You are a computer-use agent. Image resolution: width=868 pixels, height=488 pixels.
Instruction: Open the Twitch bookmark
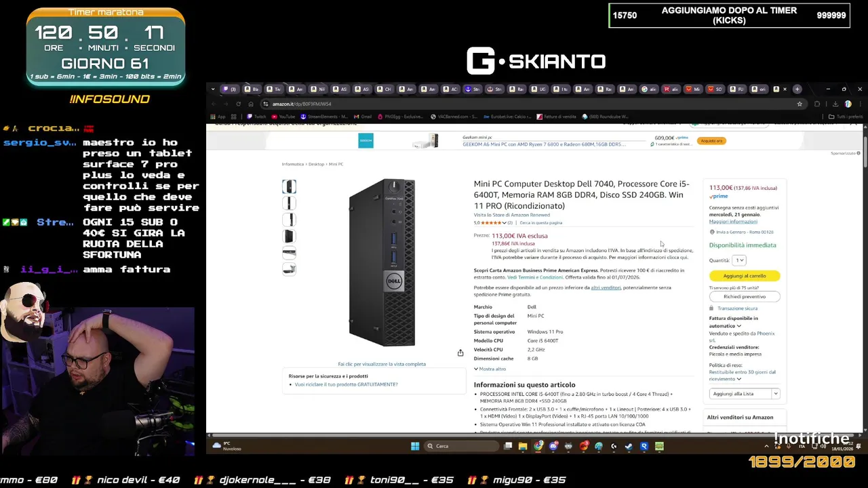coord(257,117)
